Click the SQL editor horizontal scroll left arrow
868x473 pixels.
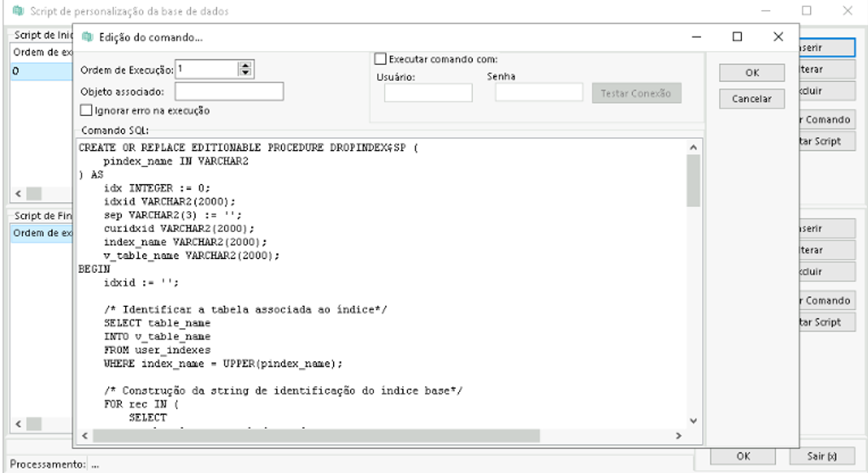84,436
